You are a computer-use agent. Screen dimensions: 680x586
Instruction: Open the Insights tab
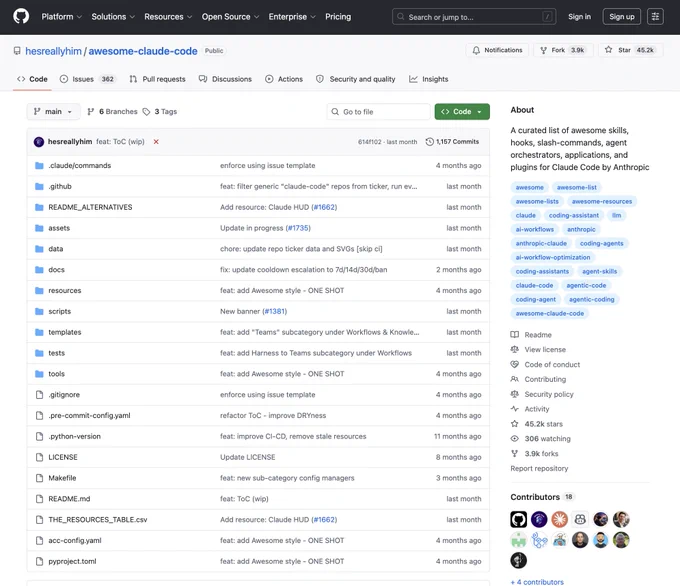point(428,79)
